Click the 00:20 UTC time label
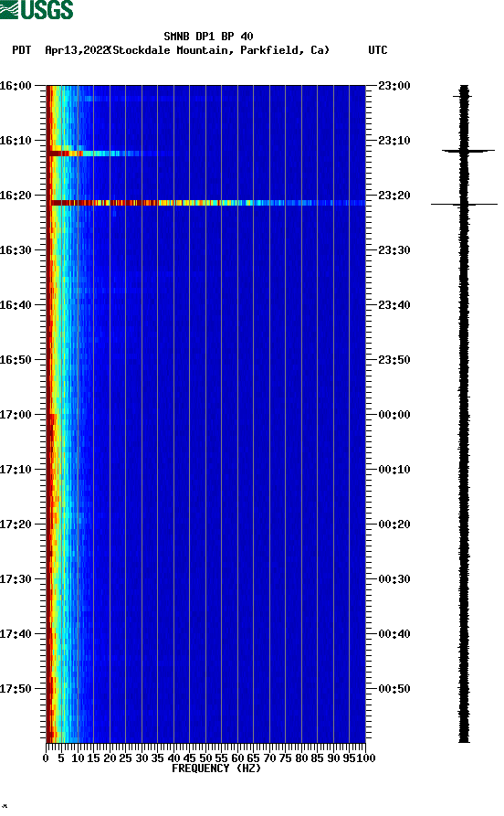 [x=394, y=525]
